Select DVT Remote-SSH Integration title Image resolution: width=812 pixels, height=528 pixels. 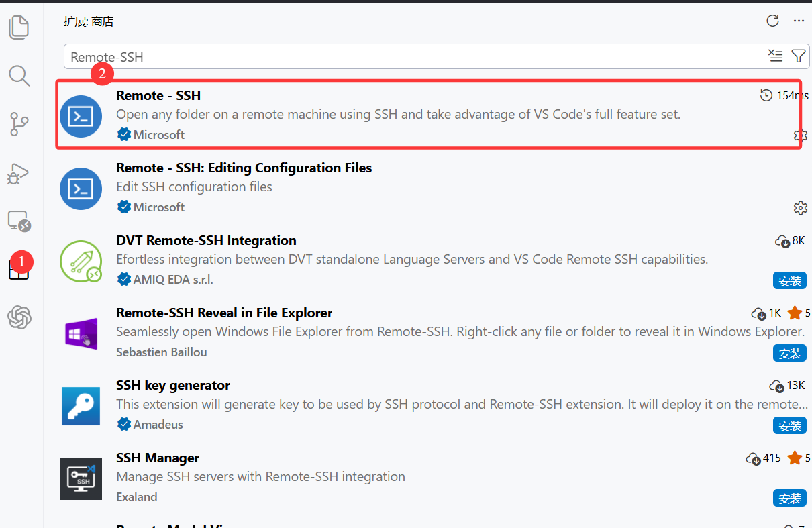pyautogui.click(x=206, y=240)
